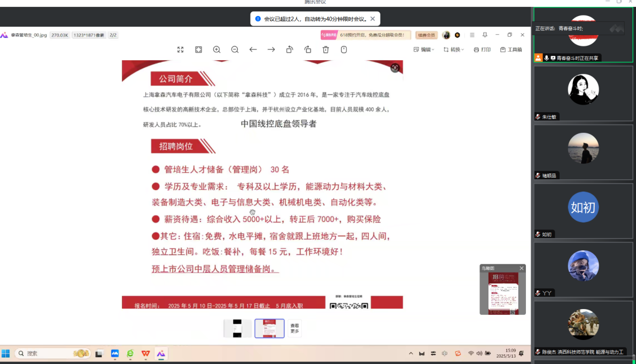
Task: Click the fit-to-window icon
Action: click(198, 50)
